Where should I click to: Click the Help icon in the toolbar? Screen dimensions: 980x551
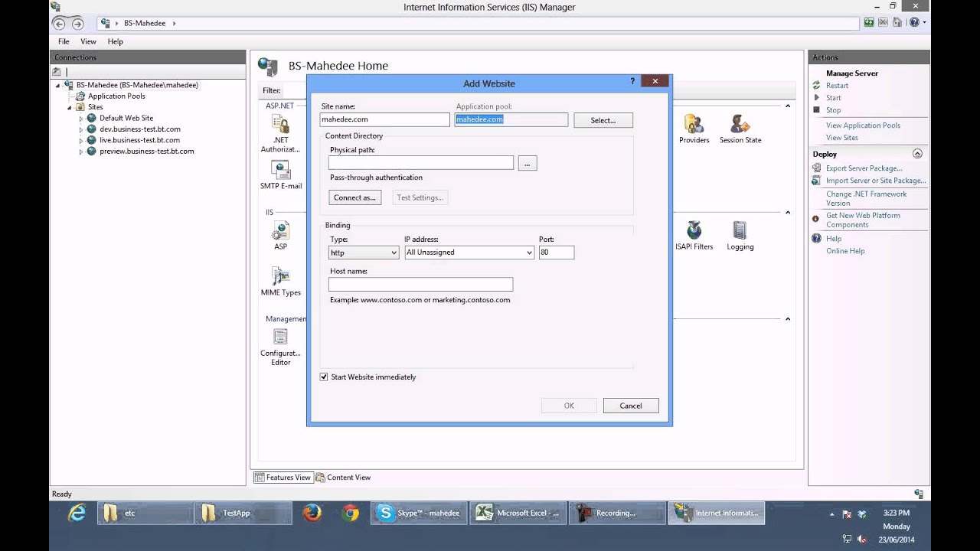point(914,23)
